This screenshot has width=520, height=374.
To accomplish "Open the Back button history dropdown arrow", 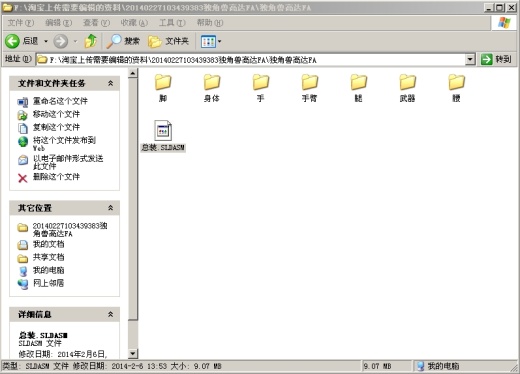I will 46,41.
